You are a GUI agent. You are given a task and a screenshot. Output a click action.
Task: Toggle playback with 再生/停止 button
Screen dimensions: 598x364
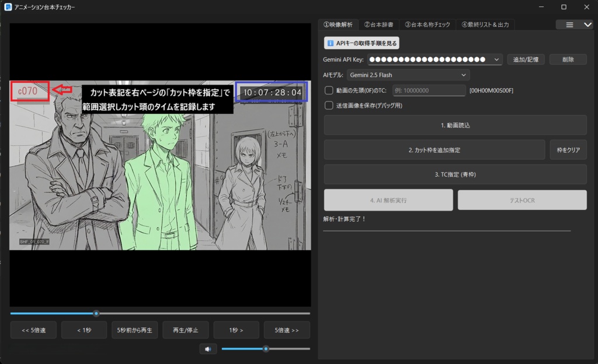click(x=185, y=330)
